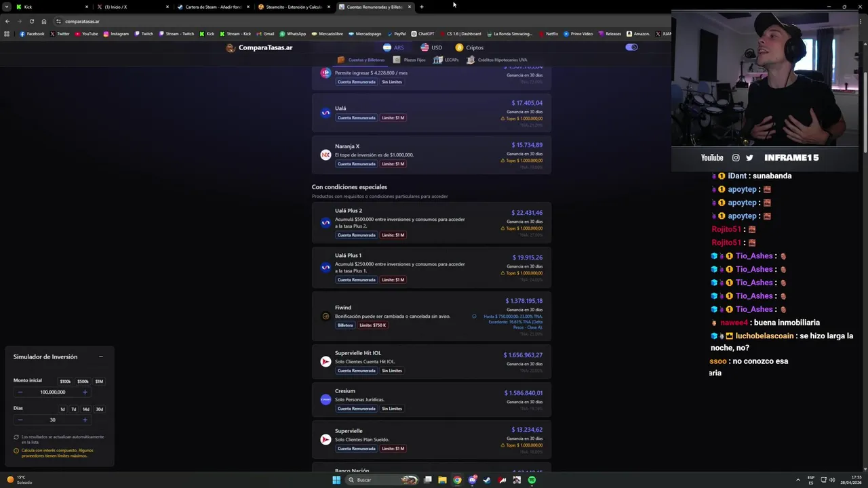
Task: Click Fiwind info circle icon
Action: (474, 316)
